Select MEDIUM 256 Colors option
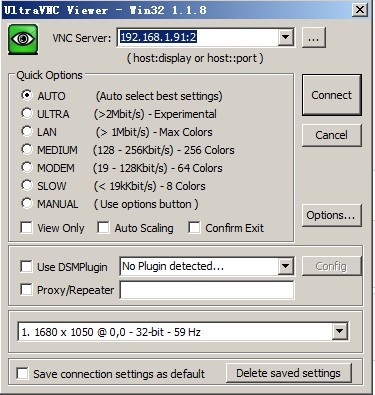 pos(27,149)
